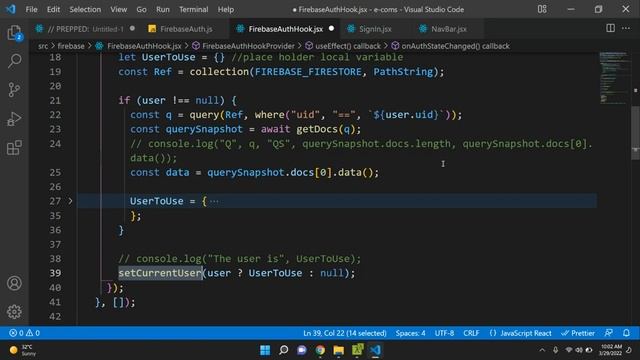This screenshot has height=360, width=640.
Task: Click the onAuthStateChanged() callback breadcrumb
Action: pos(455,46)
